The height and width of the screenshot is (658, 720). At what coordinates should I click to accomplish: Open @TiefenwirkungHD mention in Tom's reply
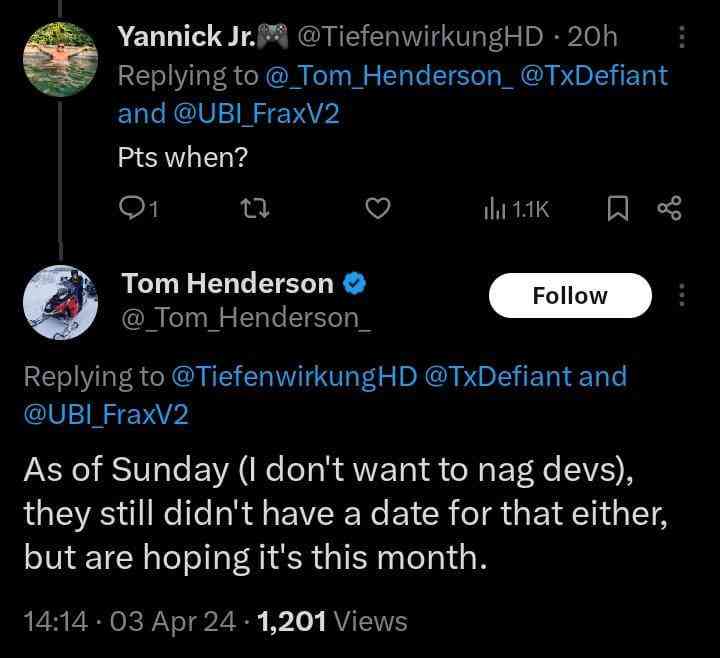point(295,377)
